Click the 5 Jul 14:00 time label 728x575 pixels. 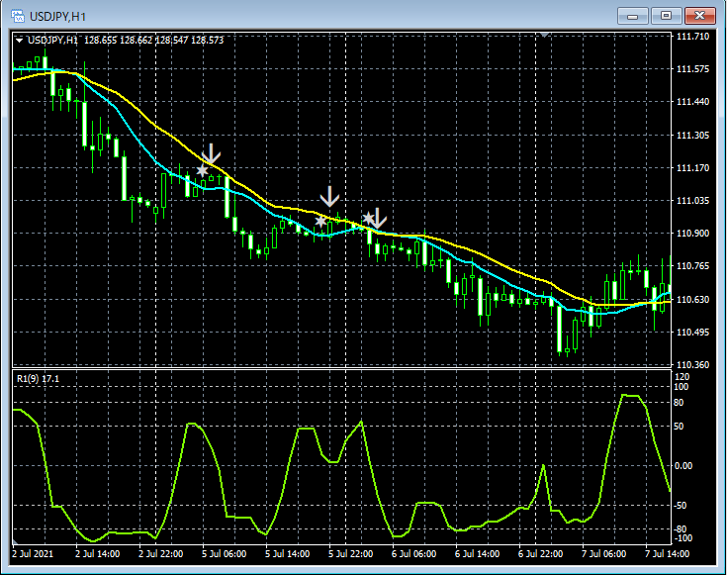pyautogui.click(x=288, y=553)
